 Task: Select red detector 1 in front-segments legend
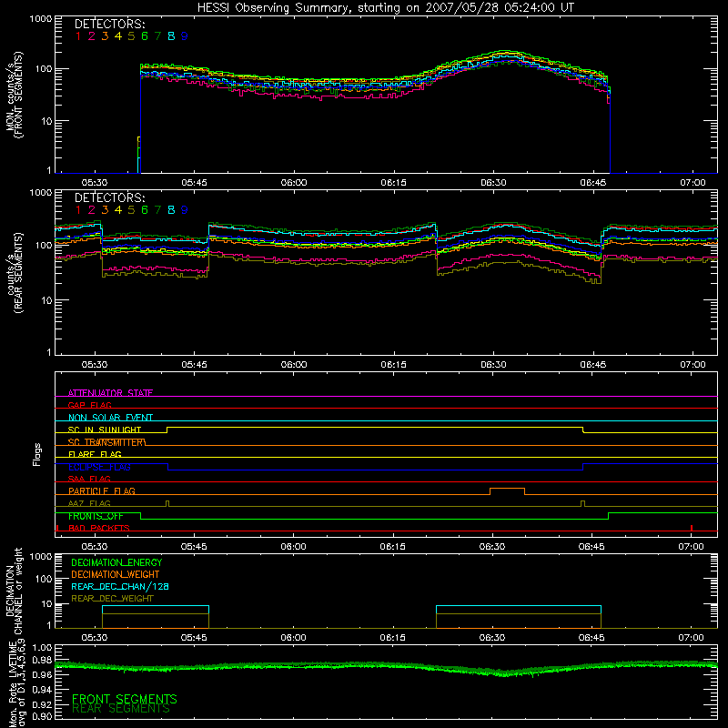coord(78,36)
